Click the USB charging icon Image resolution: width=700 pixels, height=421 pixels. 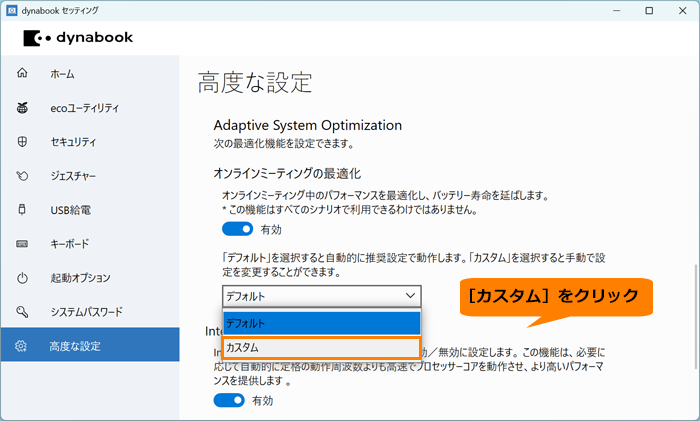22,210
